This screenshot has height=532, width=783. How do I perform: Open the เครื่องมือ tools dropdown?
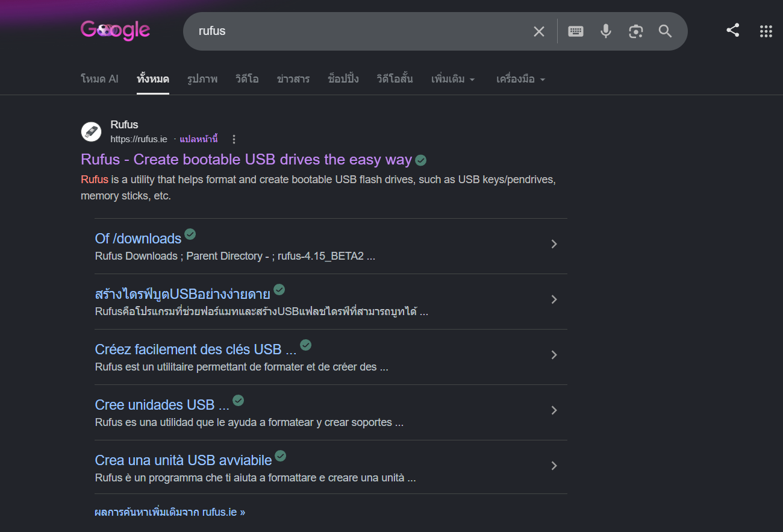(520, 79)
